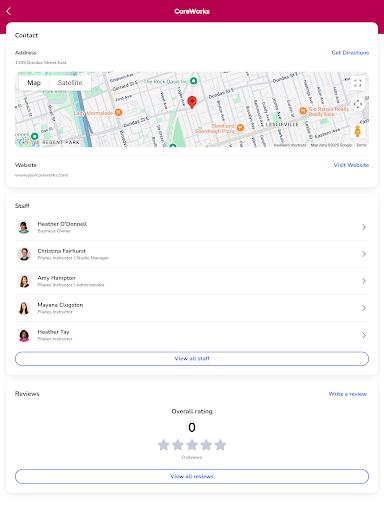The height and width of the screenshot is (512, 384).
Task: Switch map to Map view
Action: click(x=34, y=83)
